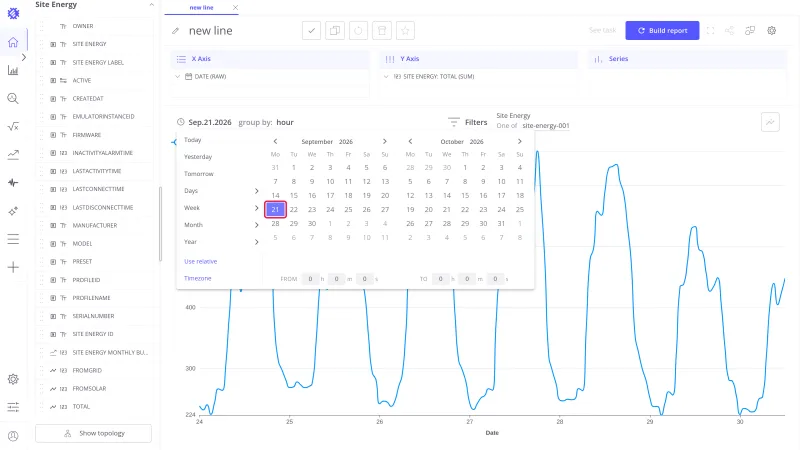Screen dimensions: 800x450
Task: Open the report settings gear top right
Action: click(x=771, y=31)
